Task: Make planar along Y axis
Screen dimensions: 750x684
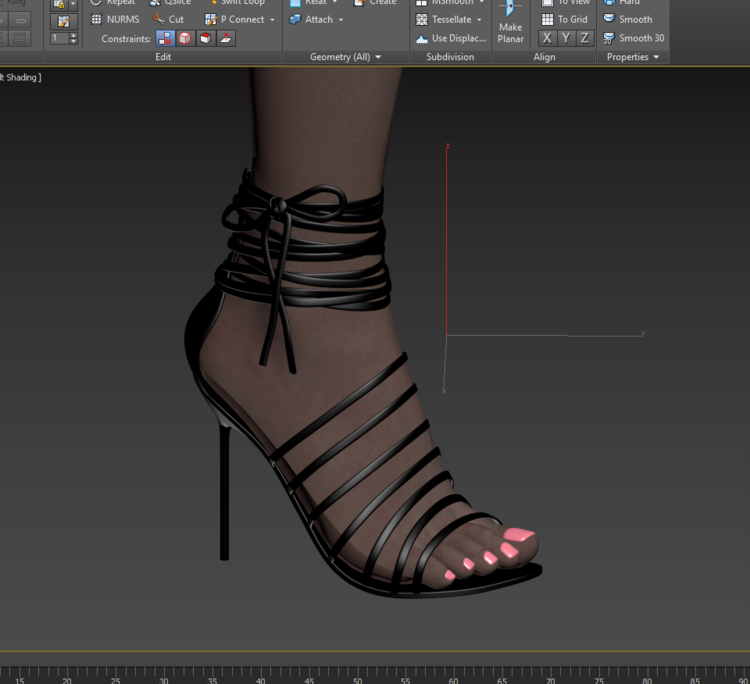Action: pos(566,38)
